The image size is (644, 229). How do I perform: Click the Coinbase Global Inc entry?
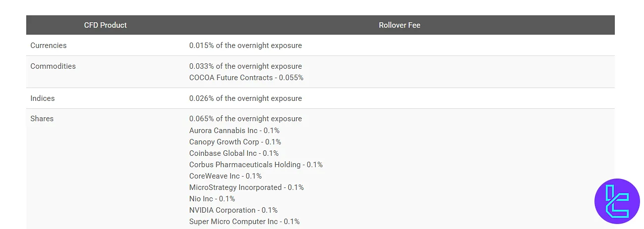(x=234, y=153)
